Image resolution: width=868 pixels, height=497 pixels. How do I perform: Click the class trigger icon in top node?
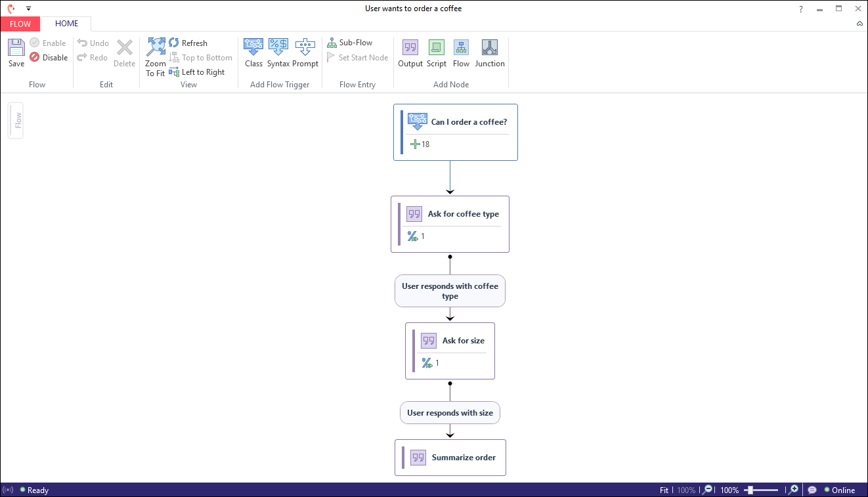click(x=417, y=121)
